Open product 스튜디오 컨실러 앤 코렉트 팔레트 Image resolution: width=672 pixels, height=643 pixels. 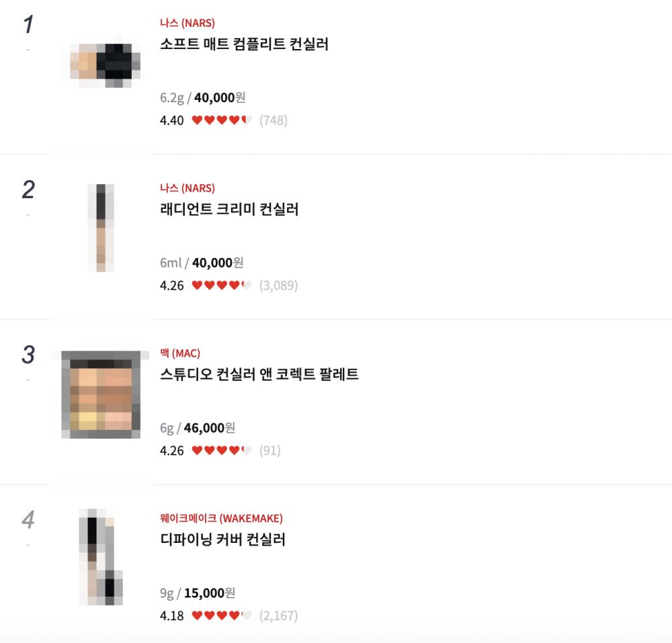(259, 374)
